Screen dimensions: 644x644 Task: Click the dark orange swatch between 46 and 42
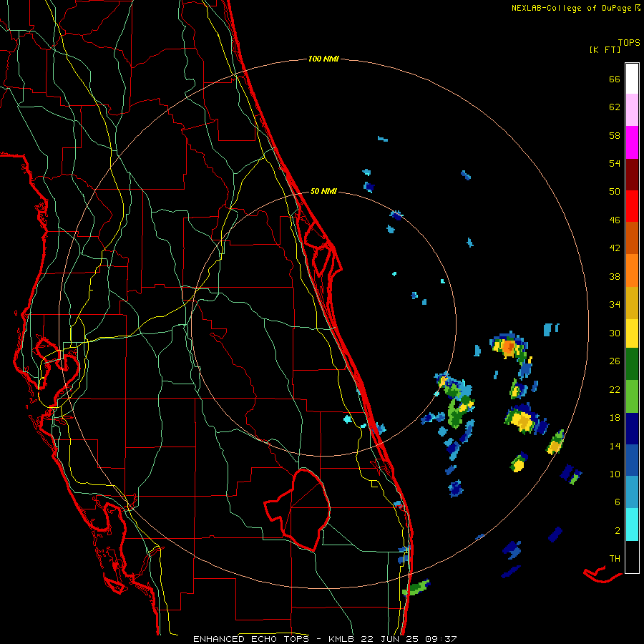[x=632, y=238]
